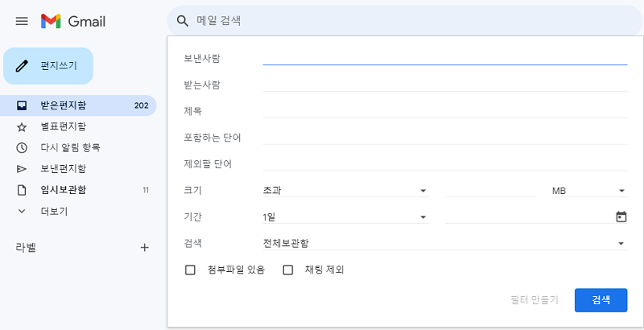Click the search magnifier icon
This screenshot has height=330, width=644.
183,21
